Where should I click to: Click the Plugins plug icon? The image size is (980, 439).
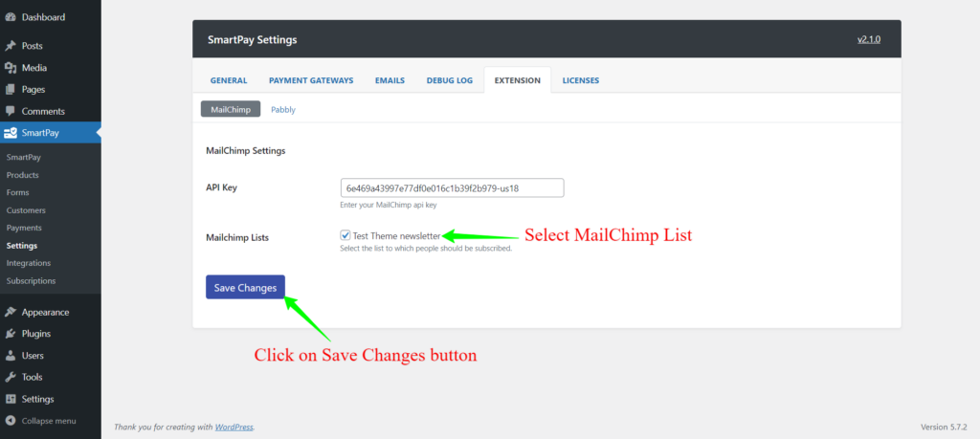click(x=10, y=334)
